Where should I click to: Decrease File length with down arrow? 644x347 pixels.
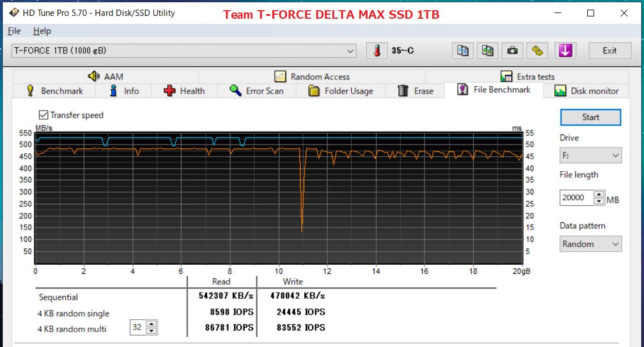(x=599, y=201)
